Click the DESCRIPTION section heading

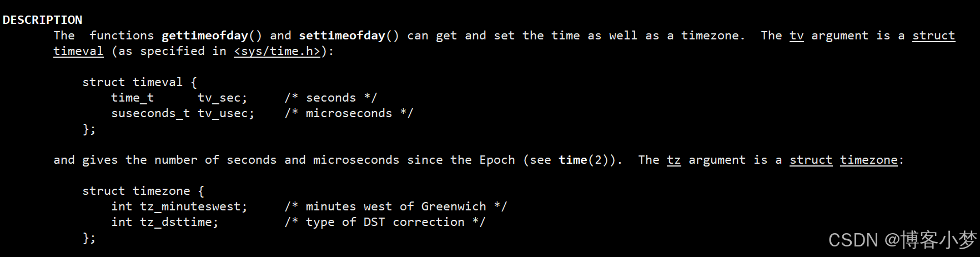43,20
